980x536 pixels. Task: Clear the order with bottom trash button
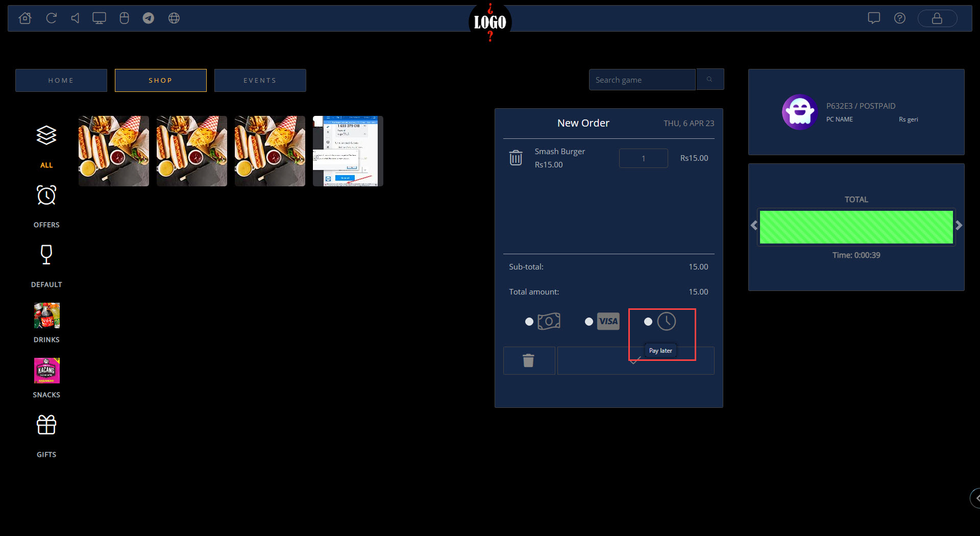click(529, 361)
